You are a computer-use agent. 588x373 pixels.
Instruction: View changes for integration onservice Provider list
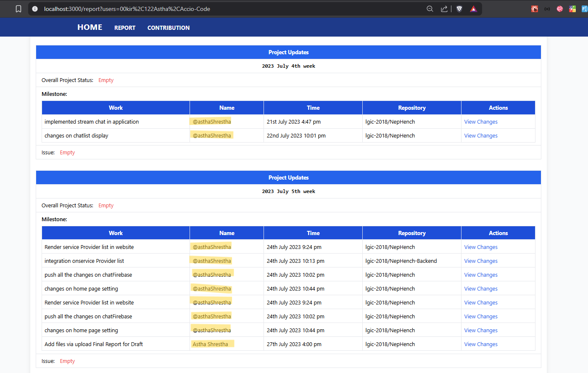coord(481,261)
